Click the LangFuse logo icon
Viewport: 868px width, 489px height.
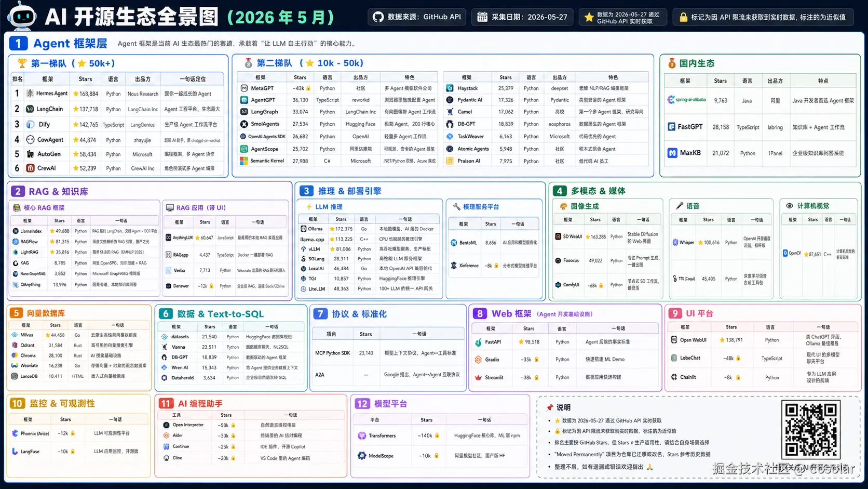(15, 452)
